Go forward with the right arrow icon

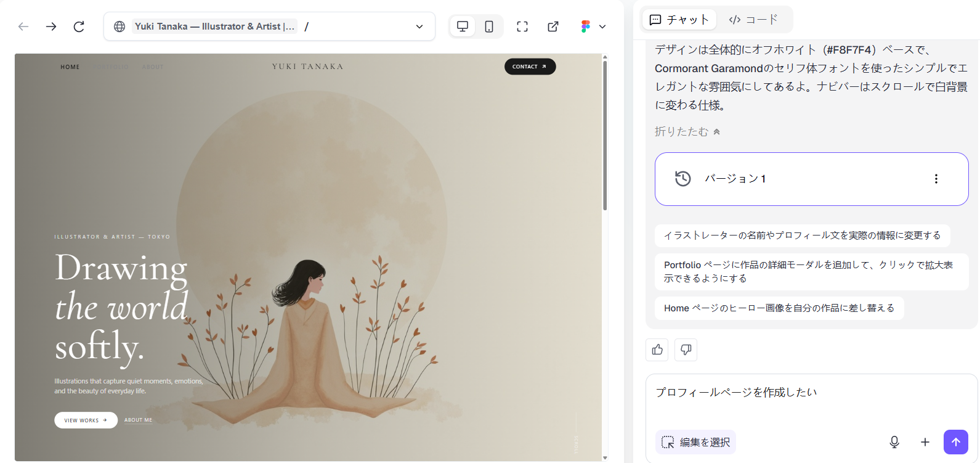pos(51,27)
